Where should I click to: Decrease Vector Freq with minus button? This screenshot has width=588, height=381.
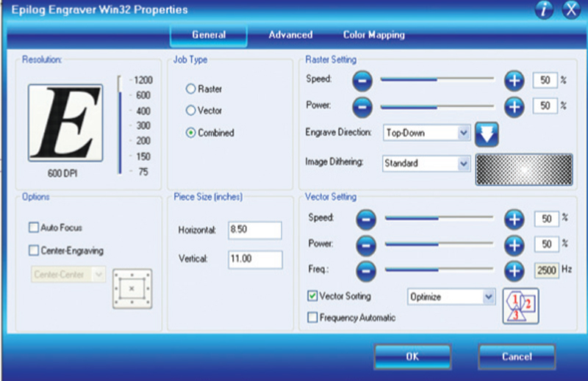366,271
